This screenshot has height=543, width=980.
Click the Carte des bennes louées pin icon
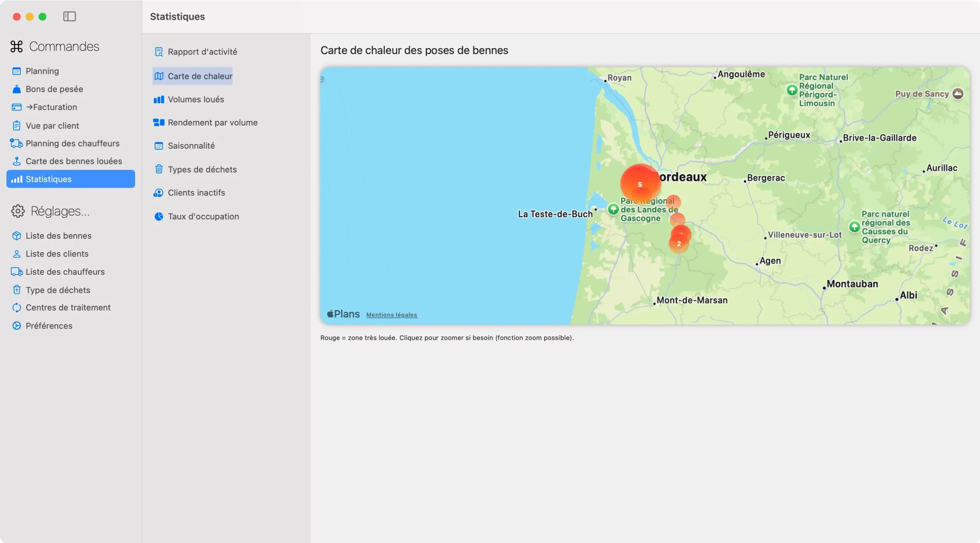[x=16, y=161]
